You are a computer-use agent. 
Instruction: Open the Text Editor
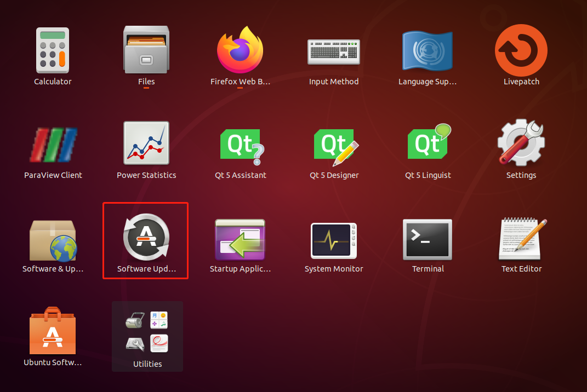click(522, 239)
